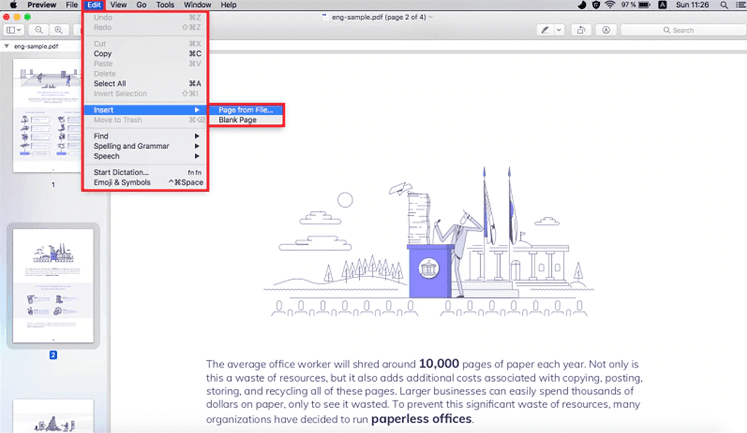
Task: Open Spotlight search in menu bar
Action: tap(724, 5)
